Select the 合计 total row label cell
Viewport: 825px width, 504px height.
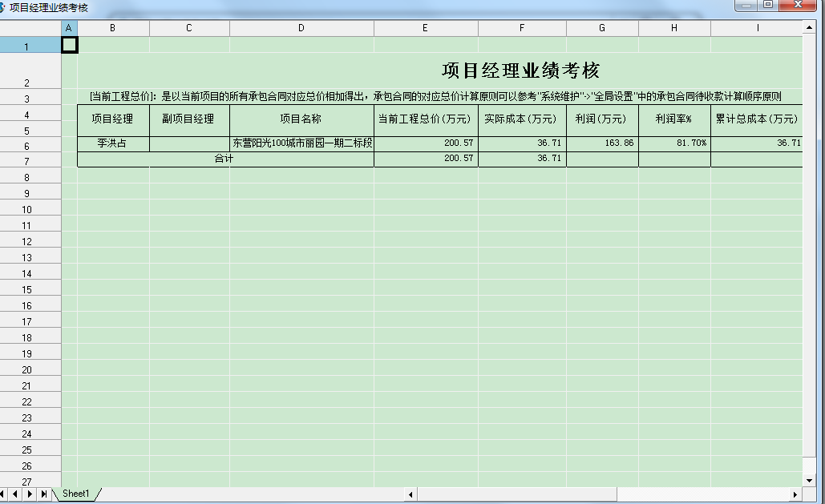click(x=224, y=159)
